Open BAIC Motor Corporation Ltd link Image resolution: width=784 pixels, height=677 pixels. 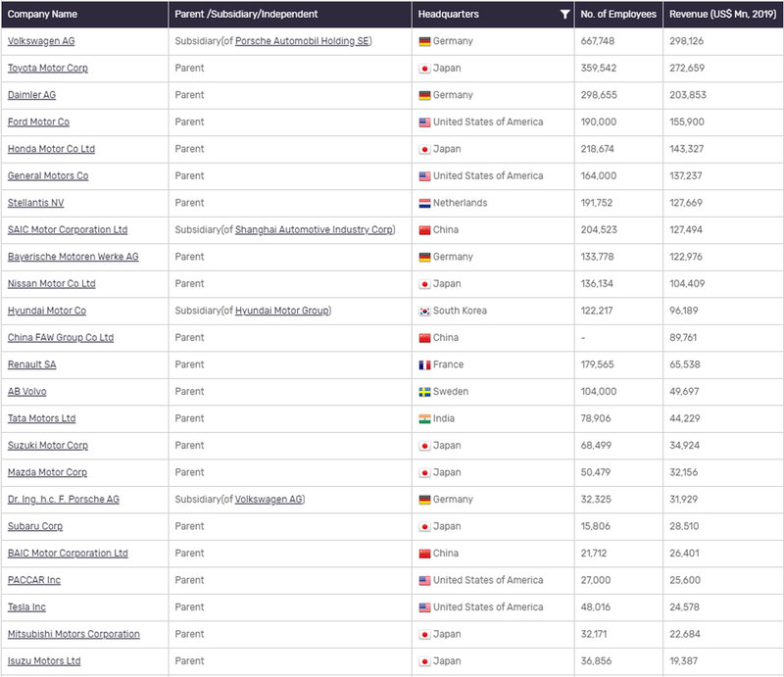click(68, 554)
